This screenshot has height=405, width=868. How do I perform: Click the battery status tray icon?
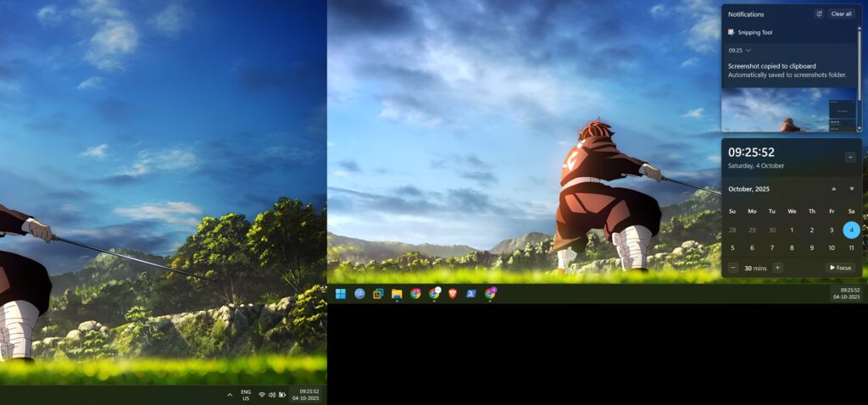[282, 395]
